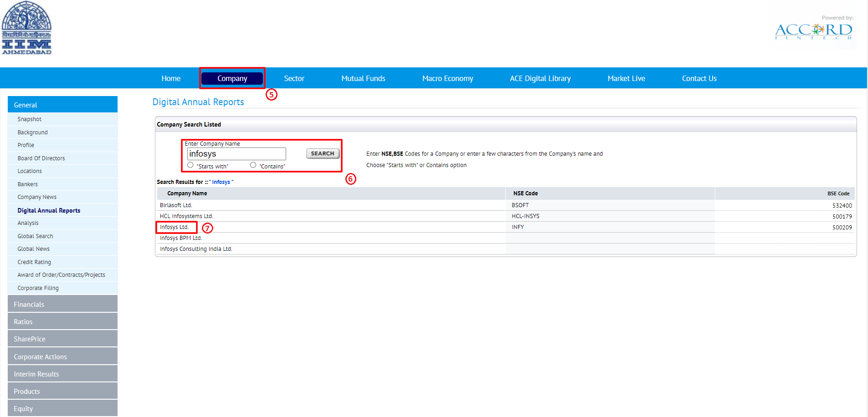Open the Sector menu
The height and width of the screenshot is (417, 868).
[294, 78]
